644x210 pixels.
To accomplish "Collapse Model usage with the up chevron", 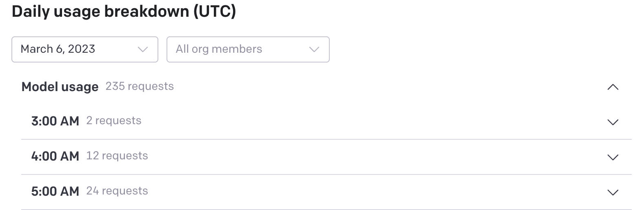I will click(613, 87).
